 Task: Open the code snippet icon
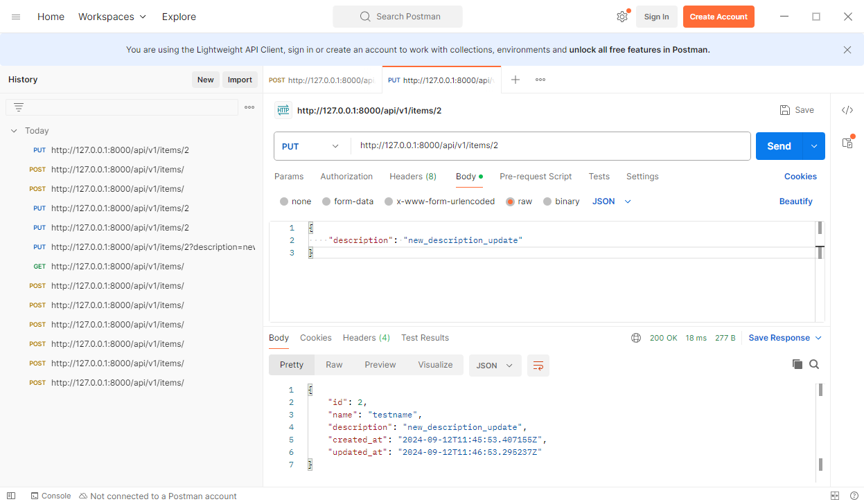(847, 110)
